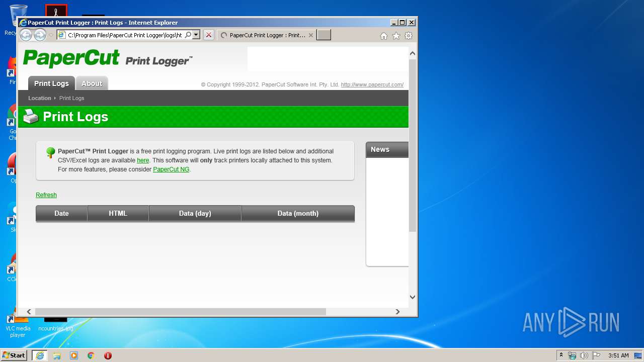This screenshot has width=644, height=362.
Task: Click the Show desktop button
Action: coord(639,355)
